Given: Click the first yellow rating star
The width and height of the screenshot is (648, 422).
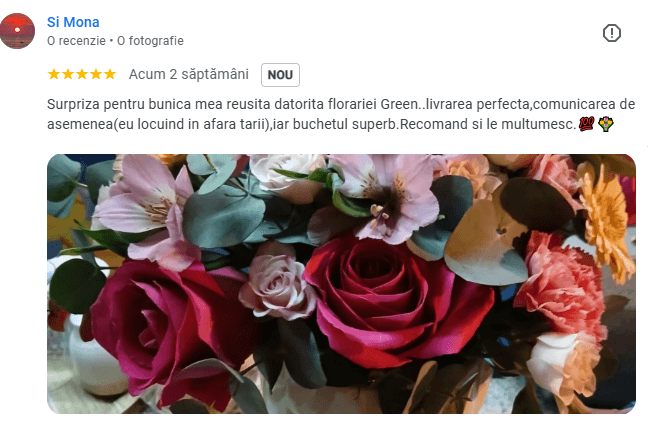Looking at the screenshot, I should pyautogui.click(x=54, y=74).
